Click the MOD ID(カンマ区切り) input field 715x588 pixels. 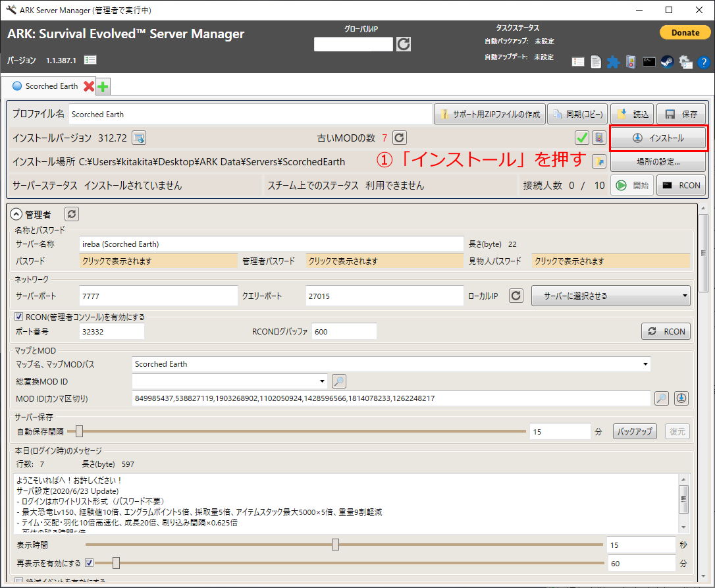(x=391, y=398)
